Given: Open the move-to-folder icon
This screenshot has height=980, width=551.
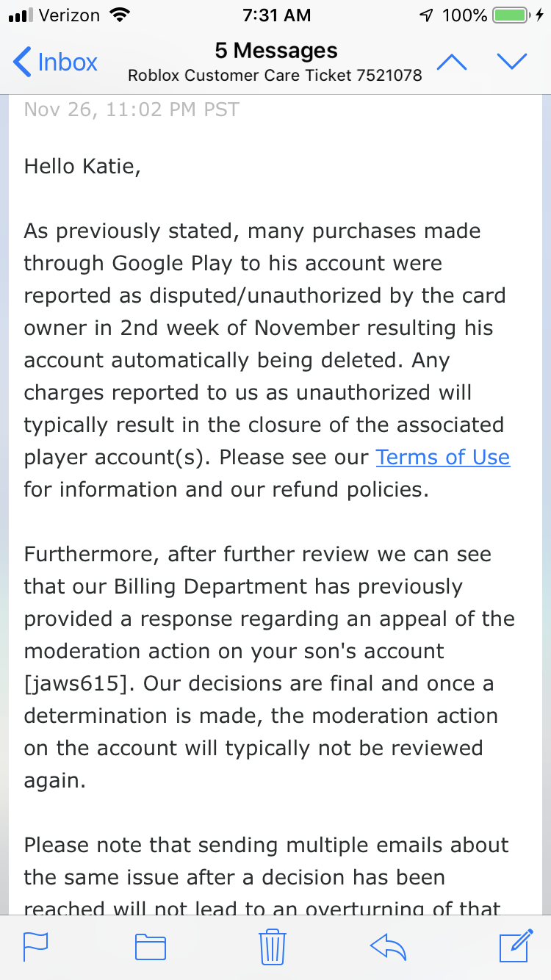Looking at the screenshot, I should click(151, 947).
